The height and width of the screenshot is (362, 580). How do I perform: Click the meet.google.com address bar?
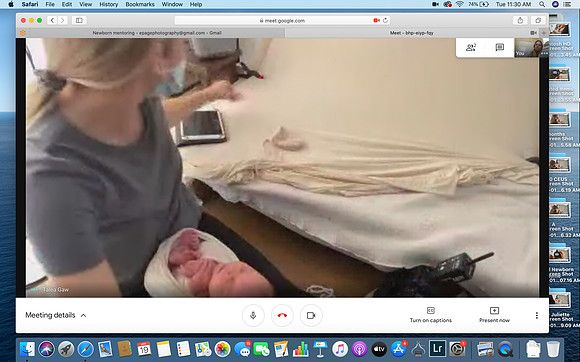(x=282, y=20)
